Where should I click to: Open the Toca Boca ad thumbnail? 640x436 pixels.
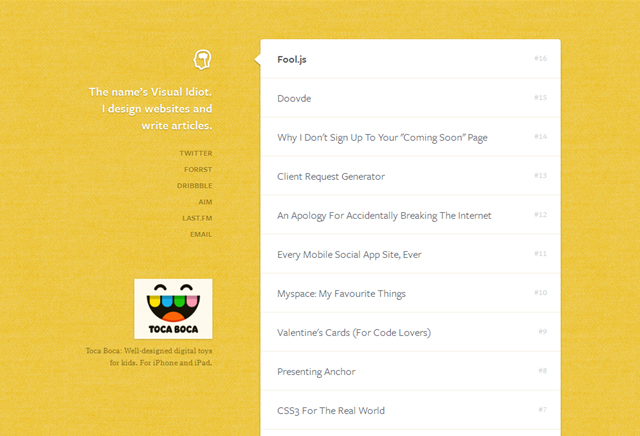(173, 309)
